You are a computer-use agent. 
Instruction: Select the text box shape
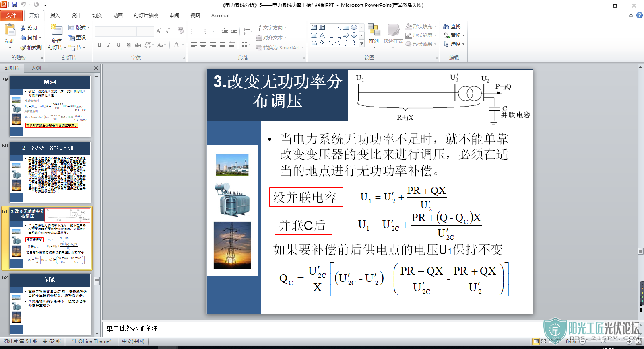pos(314,27)
